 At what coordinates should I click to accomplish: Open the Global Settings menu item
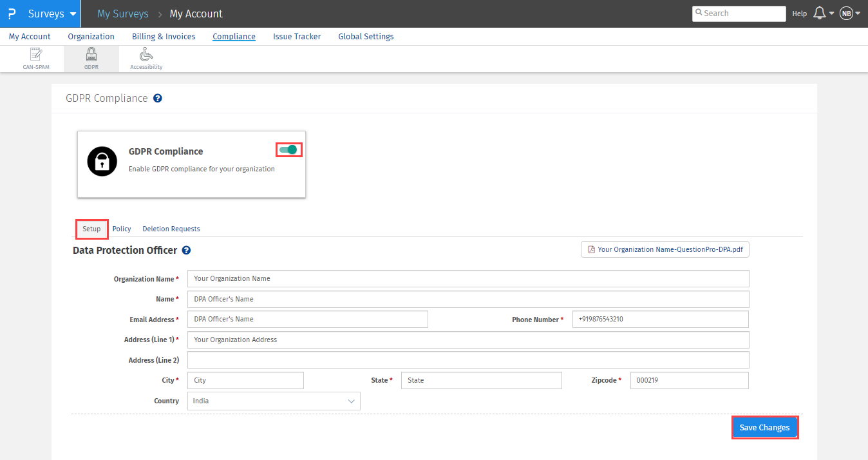coord(366,37)
